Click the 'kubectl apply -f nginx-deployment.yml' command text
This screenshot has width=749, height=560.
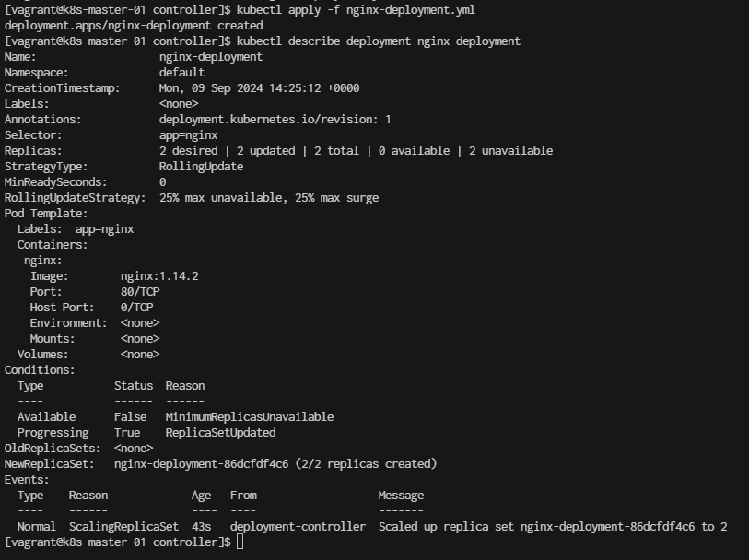356,10
